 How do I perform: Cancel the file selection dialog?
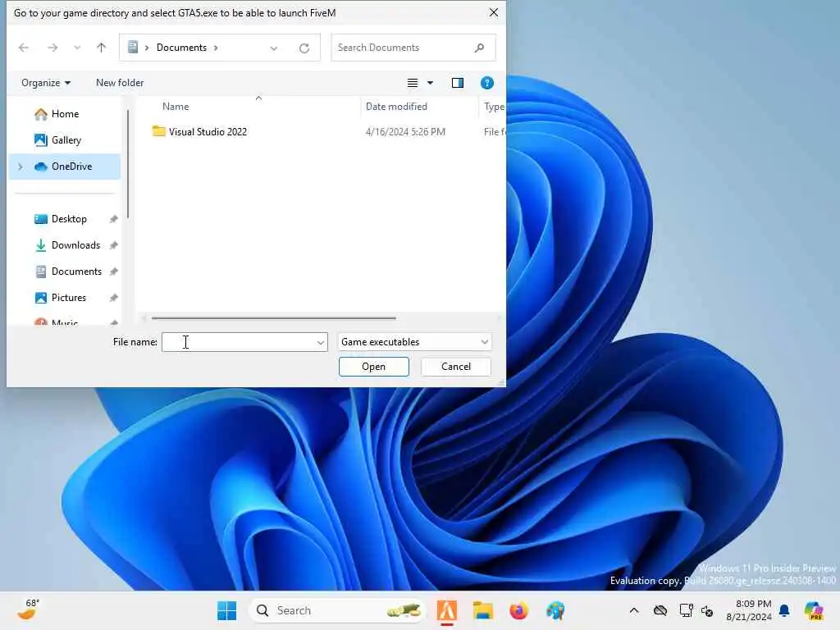coord(456,367)
